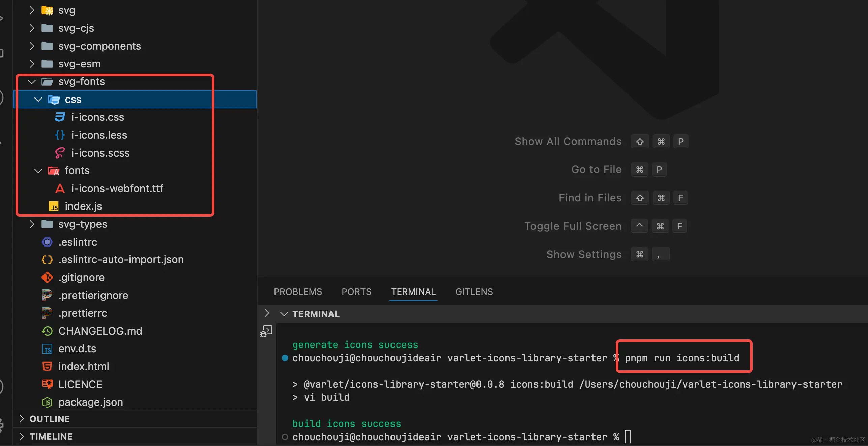Open the .gitignore file

(81, 277)
